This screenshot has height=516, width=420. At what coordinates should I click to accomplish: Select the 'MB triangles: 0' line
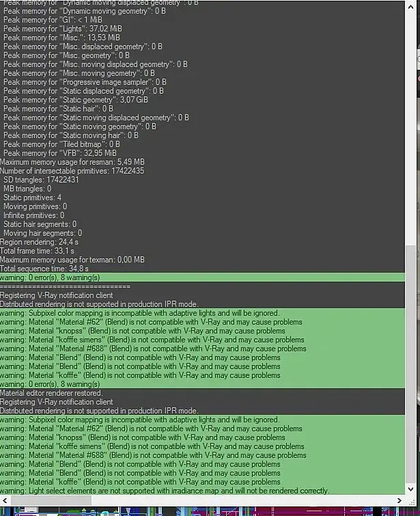coord(27,189)
